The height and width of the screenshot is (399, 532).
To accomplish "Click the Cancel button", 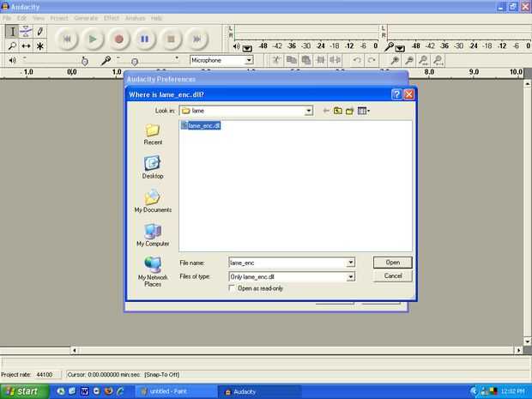I will click(x=392, y=275).
